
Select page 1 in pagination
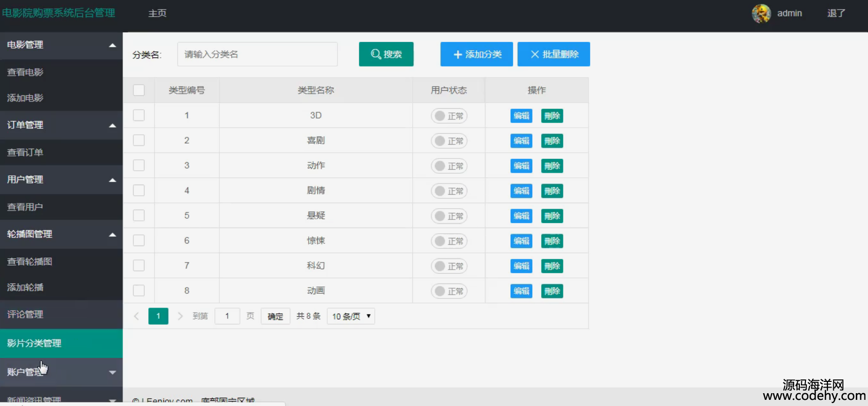(158, 316)
